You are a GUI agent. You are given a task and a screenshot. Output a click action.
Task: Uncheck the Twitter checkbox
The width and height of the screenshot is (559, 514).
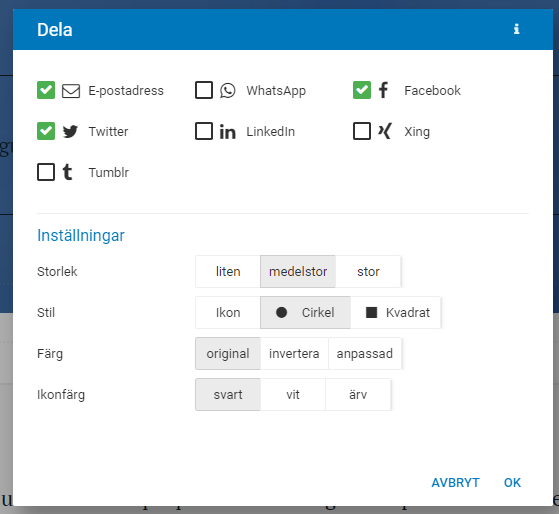(x=46, y=131)
